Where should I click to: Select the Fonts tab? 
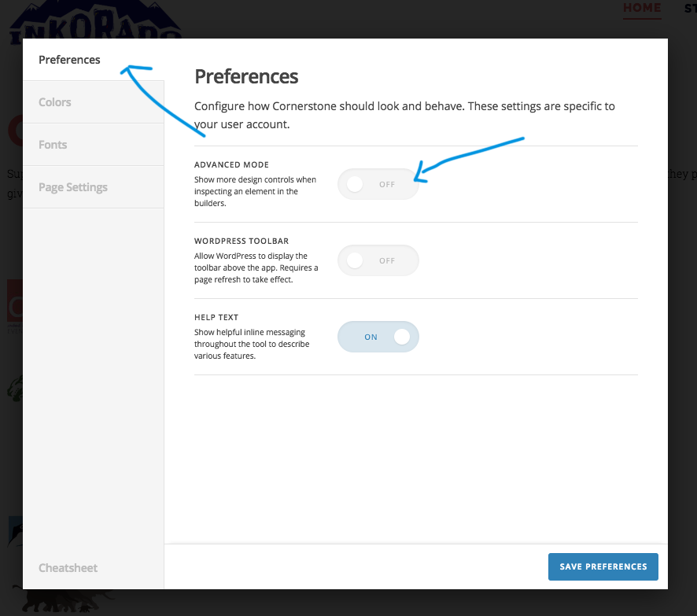[94, 145]
